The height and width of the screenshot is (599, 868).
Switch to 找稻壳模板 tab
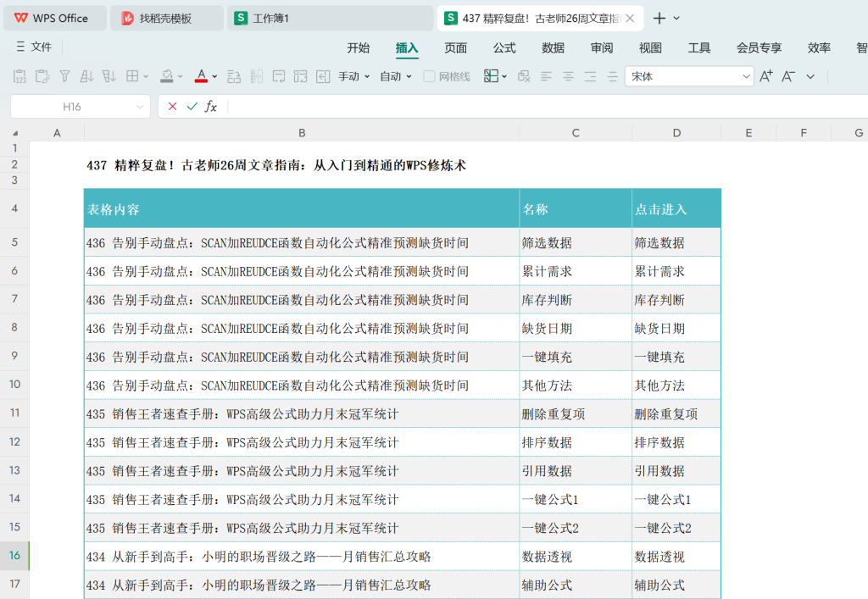tap(167, 19)
